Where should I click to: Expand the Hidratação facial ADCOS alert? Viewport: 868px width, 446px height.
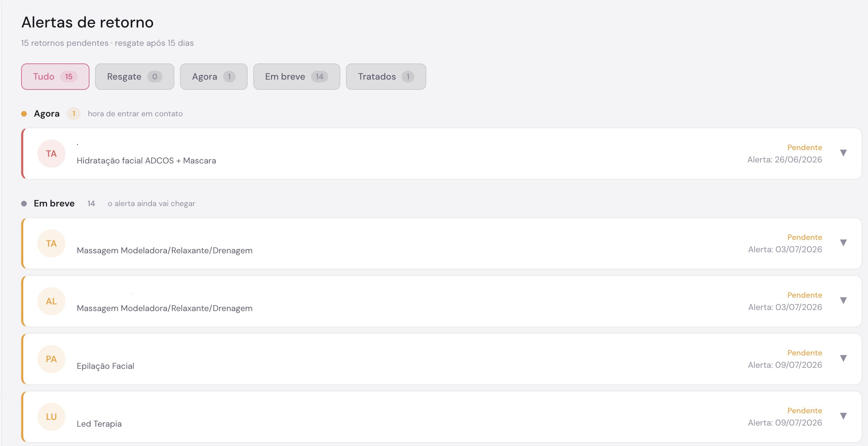click(x=843, y=153)
